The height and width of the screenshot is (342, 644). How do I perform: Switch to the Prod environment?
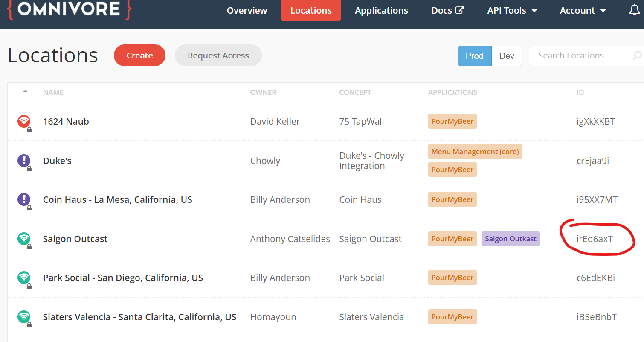[474, 56]
